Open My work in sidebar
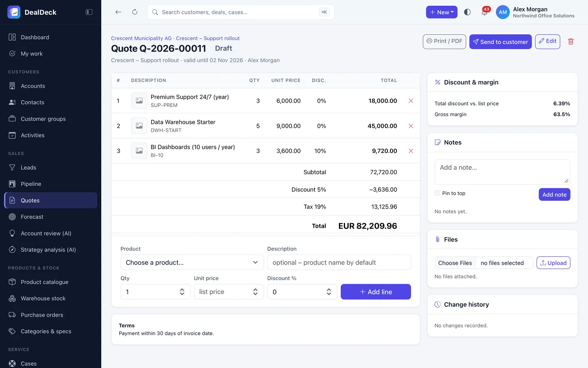The height and width of the screenshot is (368, 588). (x=51, y=54)
